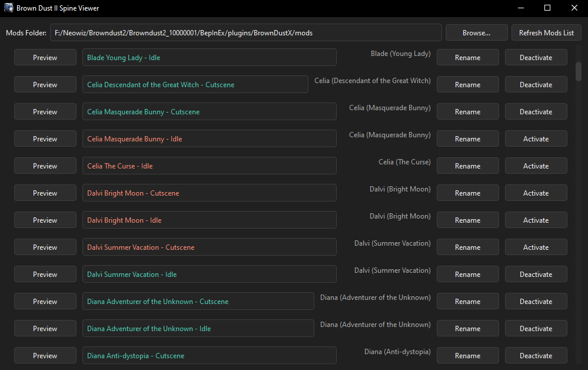Deactivate Diana Adventurer of the Unknown Cutscene
588x370 pixels.
536,302
